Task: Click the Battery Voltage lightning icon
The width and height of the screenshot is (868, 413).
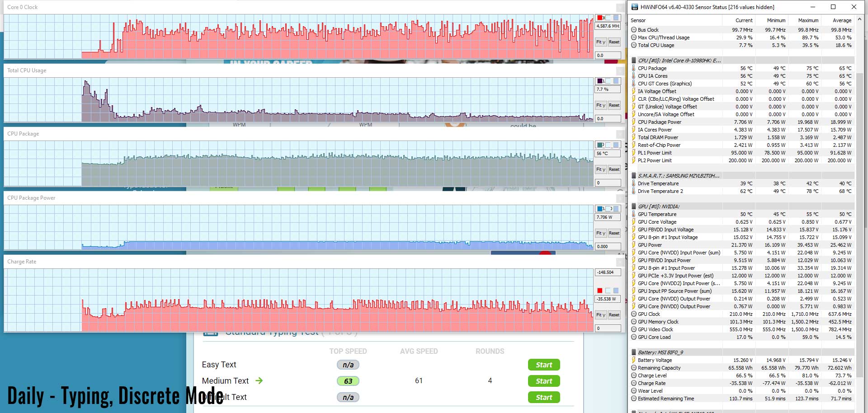Action: coord(634,360)
